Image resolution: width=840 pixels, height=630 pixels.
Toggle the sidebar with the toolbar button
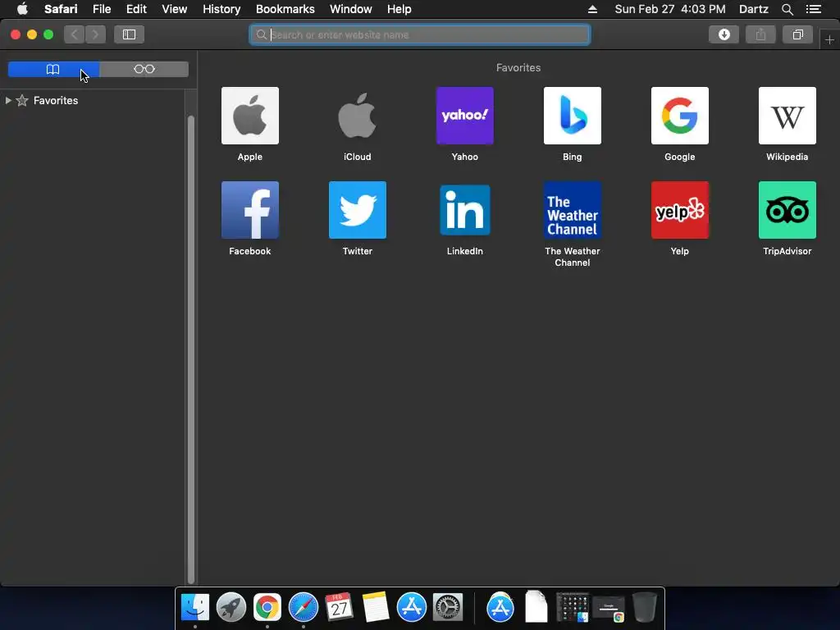pos(129,34)
